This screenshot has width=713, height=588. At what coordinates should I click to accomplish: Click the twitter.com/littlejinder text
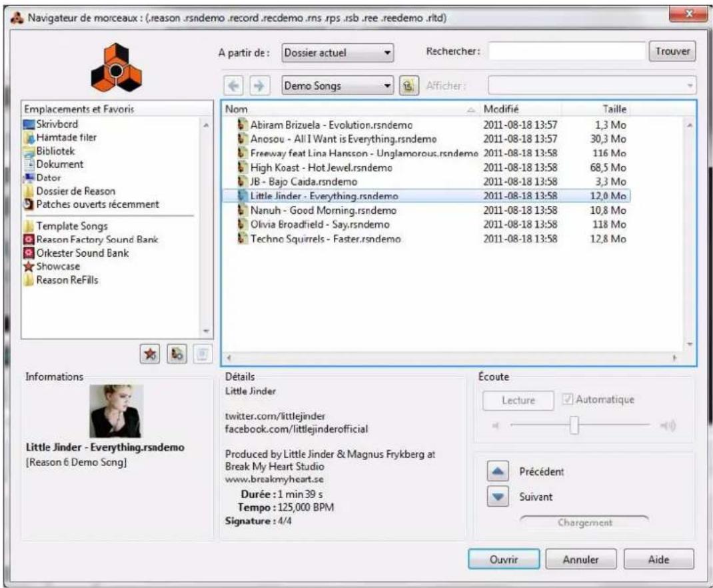point(275,416)
